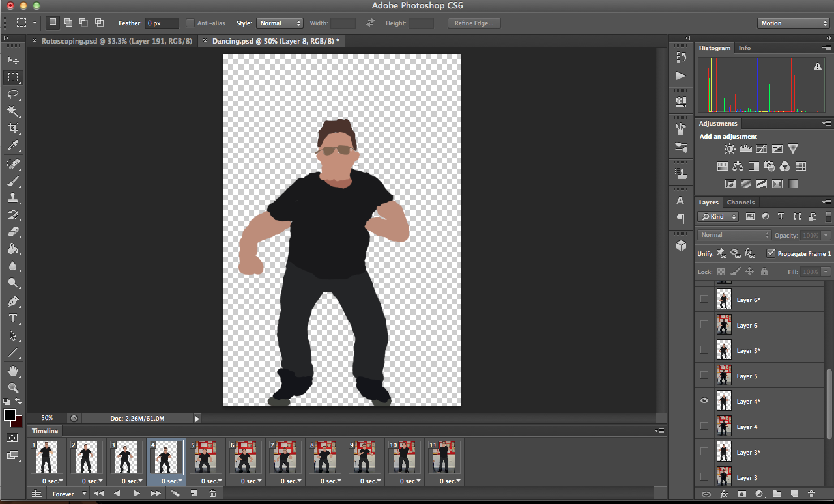Hide Layer 4* in the Layers panel
Image resolution: width=834 pixels, height=504 pixels.
pos(704,400)
